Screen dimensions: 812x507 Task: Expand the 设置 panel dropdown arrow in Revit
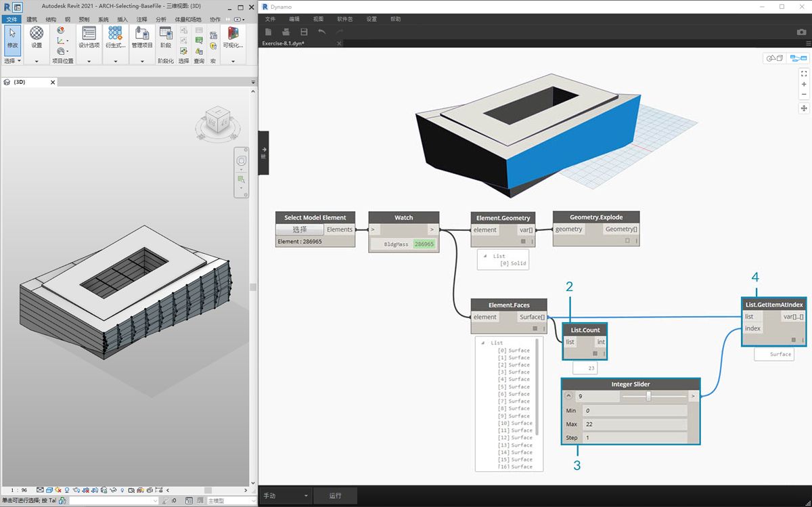[x=37, y=61]
